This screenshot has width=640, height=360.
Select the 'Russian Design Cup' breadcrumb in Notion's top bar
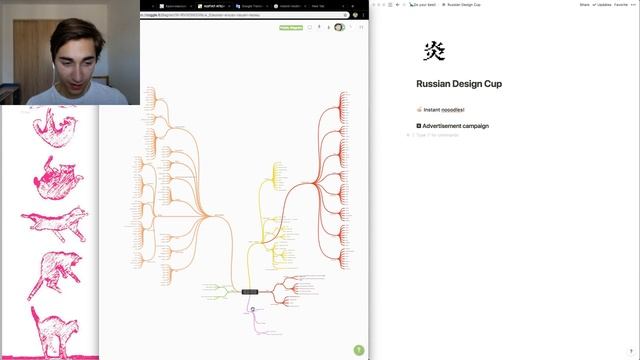[x=461, y=5]
